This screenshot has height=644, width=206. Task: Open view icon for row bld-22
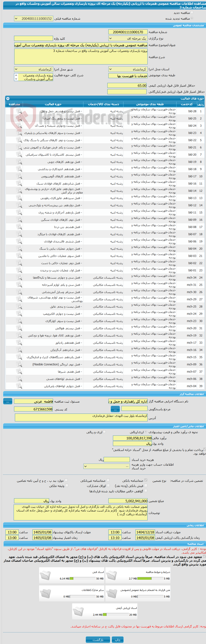[19, 140]
